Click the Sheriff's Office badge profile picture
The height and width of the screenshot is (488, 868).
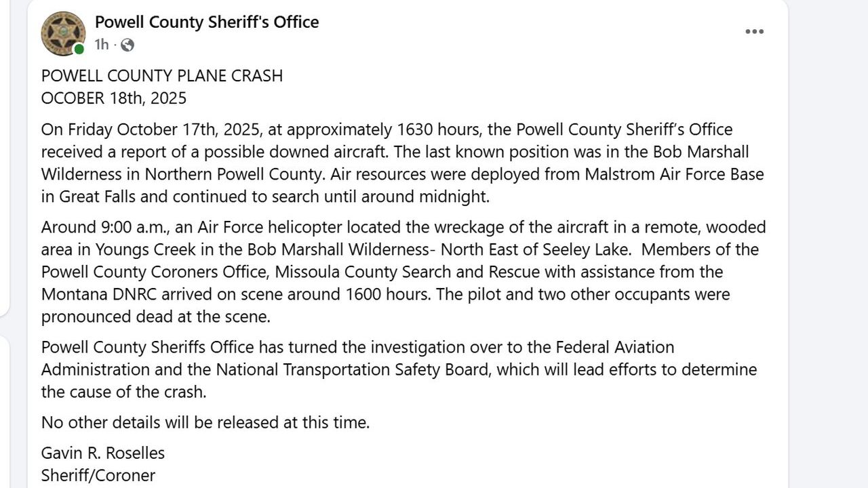click(x=63, y=33)
